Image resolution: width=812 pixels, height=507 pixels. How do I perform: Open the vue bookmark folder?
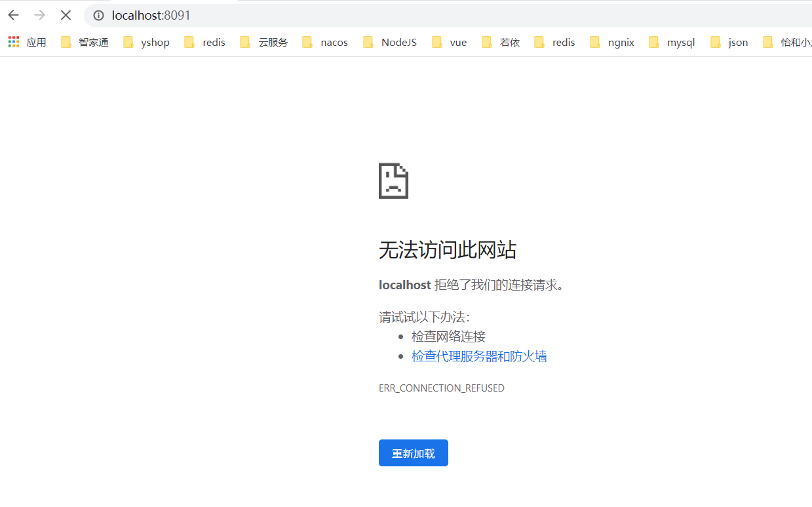(x=450, y=43)
